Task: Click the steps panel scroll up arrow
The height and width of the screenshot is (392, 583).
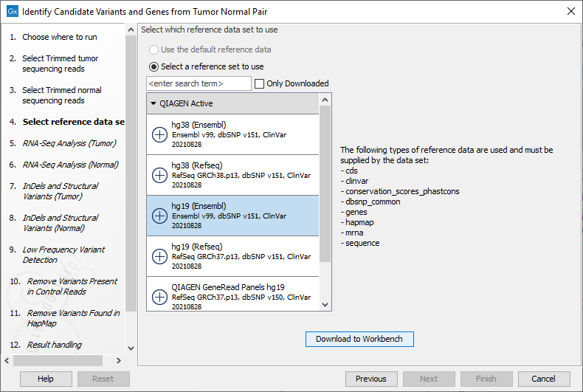Action: click(x=131, y=30)
